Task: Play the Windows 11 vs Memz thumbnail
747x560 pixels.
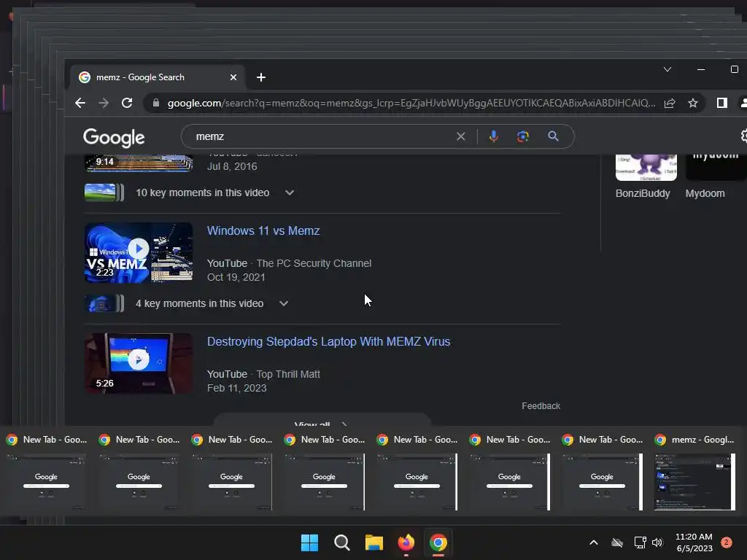Action: click(139, 253)
